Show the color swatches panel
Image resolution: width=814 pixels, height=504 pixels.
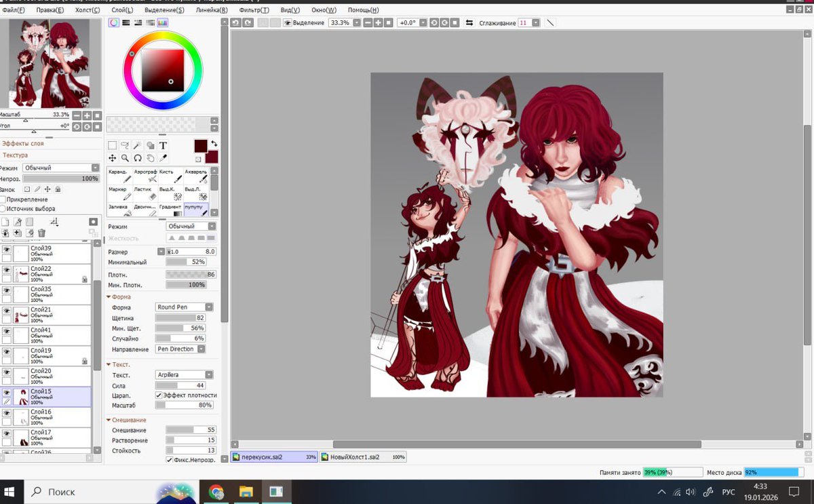[163, 22]
